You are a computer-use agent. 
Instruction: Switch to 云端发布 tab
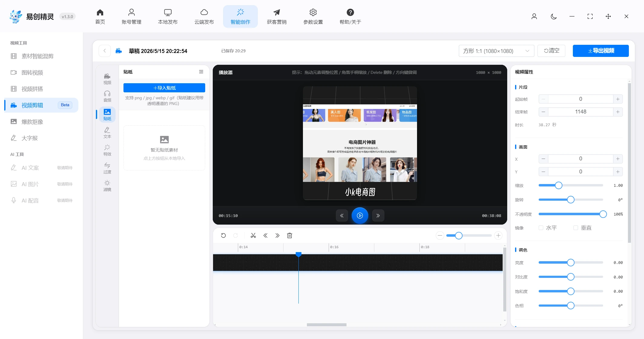pyautogui.click(x=204, y=17)
